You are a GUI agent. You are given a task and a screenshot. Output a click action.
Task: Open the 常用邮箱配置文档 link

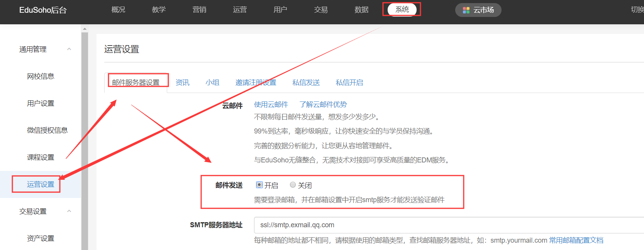tap(576, 240)
